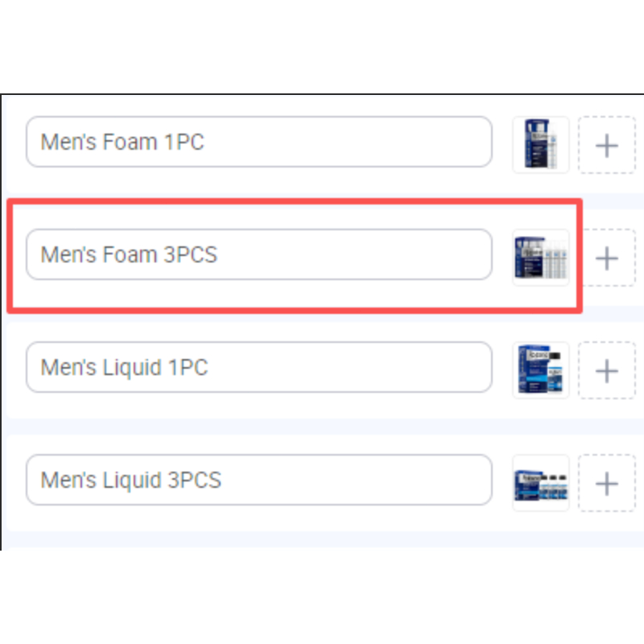The image size is (644, 644).
Task: Focus the Men's Foam 3PCS name field
Action: coord(259,254)
